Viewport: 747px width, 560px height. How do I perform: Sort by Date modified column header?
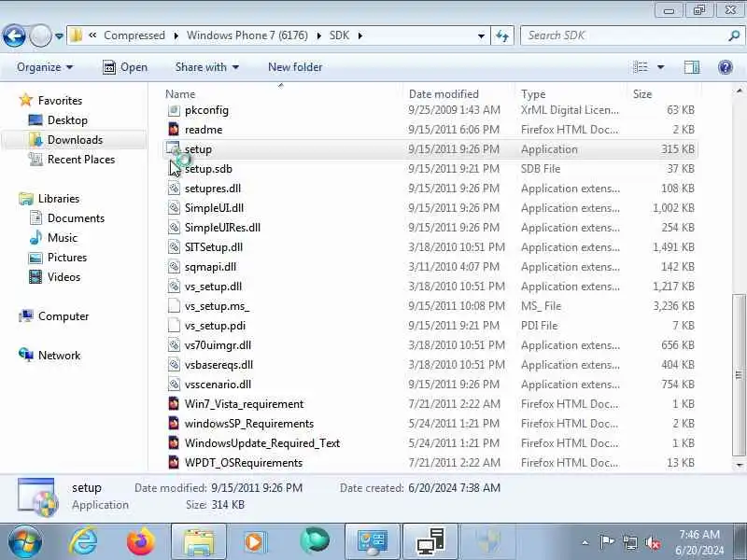coord(444,94)
